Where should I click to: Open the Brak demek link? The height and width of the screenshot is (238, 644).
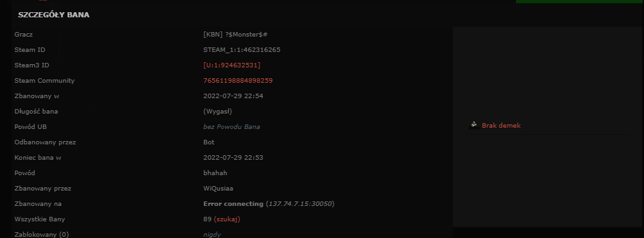tap(501, 125)
